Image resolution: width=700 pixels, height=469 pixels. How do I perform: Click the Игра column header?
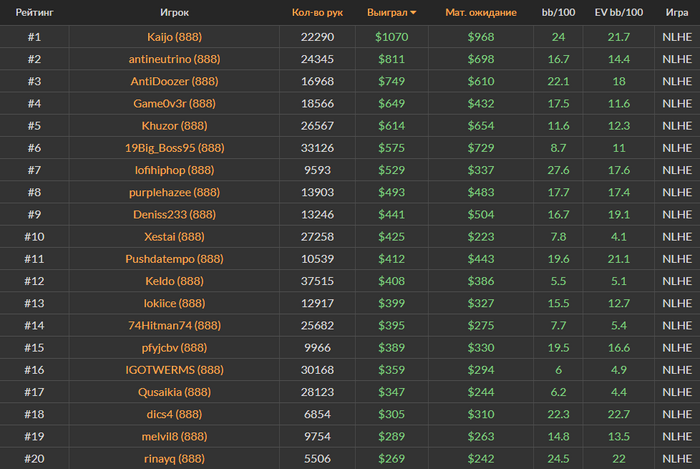pos(676,13)
